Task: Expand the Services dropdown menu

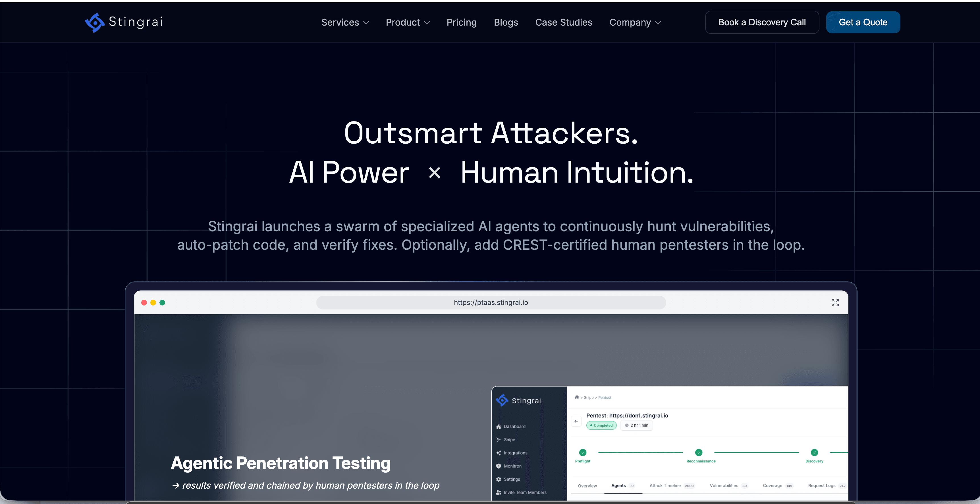Action: click(x=345, y=22)
